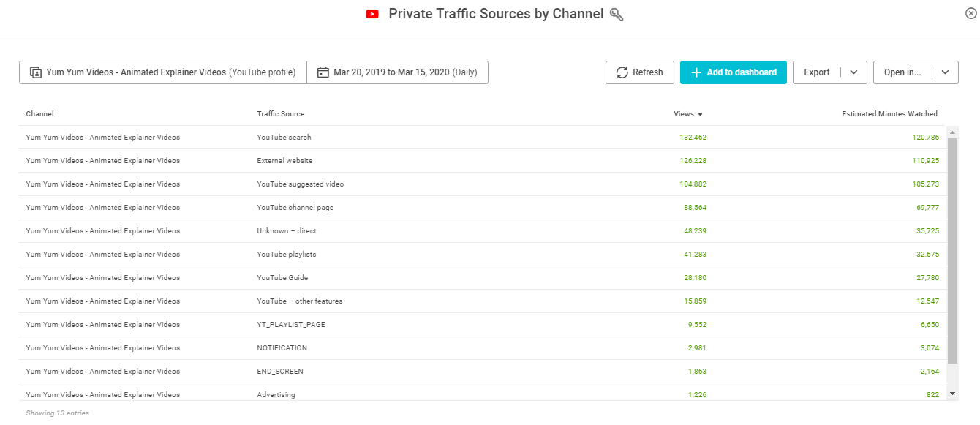The height and width of the screenshot is (425, 980).
Task: Open the Mar 20, 2019 date range picker
Action: pyautogui.click(x=397, y=72)
